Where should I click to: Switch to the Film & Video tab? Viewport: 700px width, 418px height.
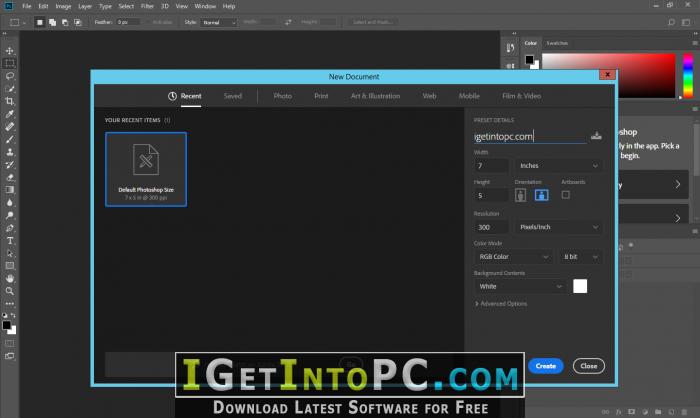click(521, 96)
